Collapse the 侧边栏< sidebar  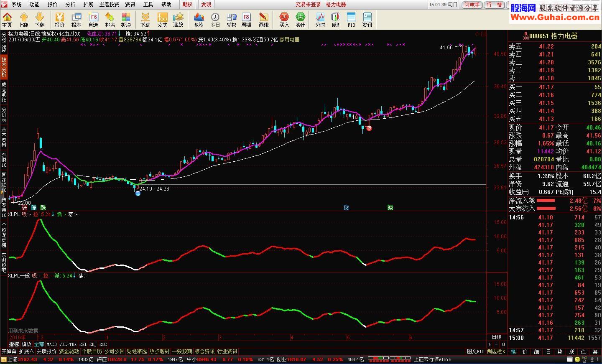[496, 351]
